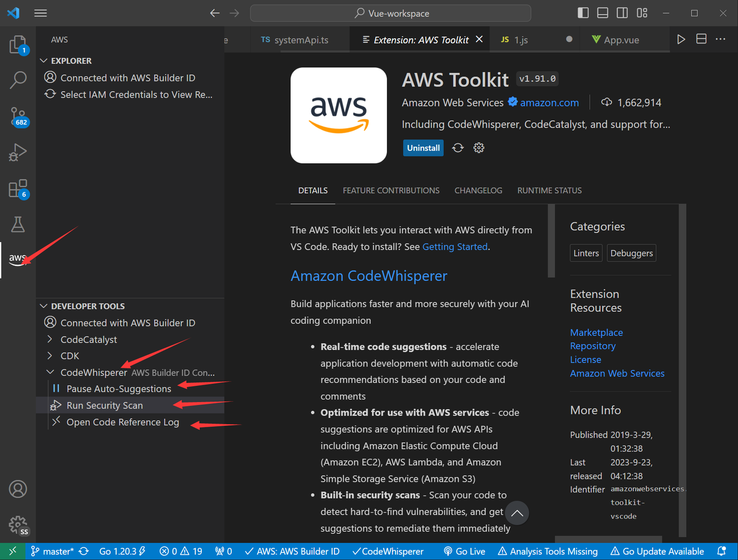Select the DETAILS tab

click(313, 190)
